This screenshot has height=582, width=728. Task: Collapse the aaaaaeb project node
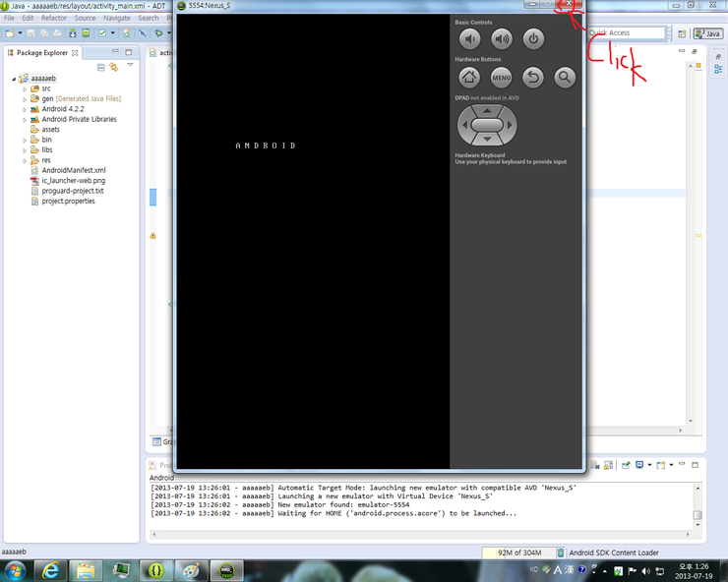(x=14, y=79)
